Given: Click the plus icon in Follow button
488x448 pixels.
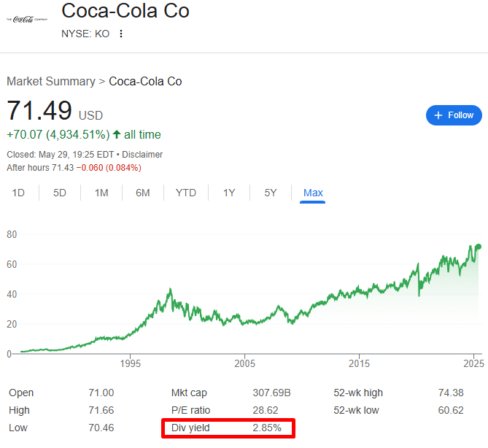Looking at the screenshot, I should click(x=438, y=115).
